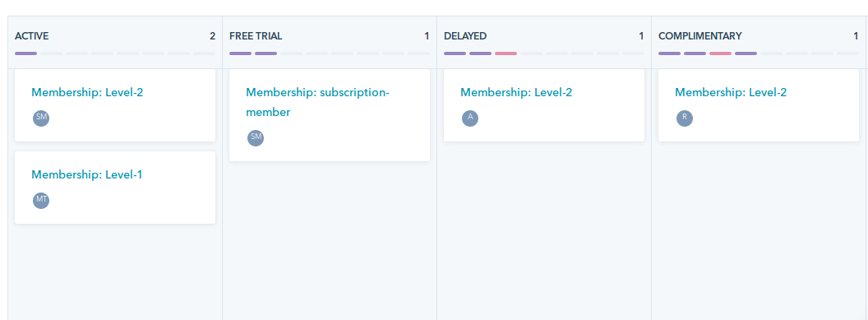Open Membership: Level-2 in the Active column
868x320 pixels.
click(87, 92)
